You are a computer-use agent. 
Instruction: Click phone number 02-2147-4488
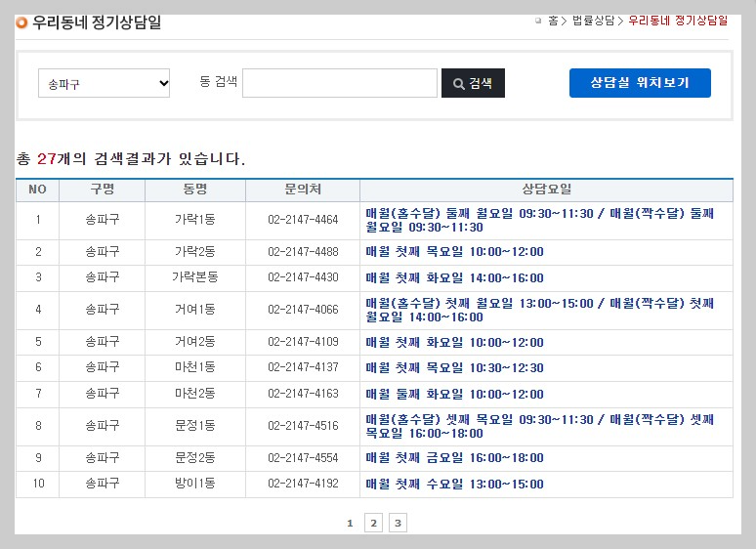pos(303,252)
